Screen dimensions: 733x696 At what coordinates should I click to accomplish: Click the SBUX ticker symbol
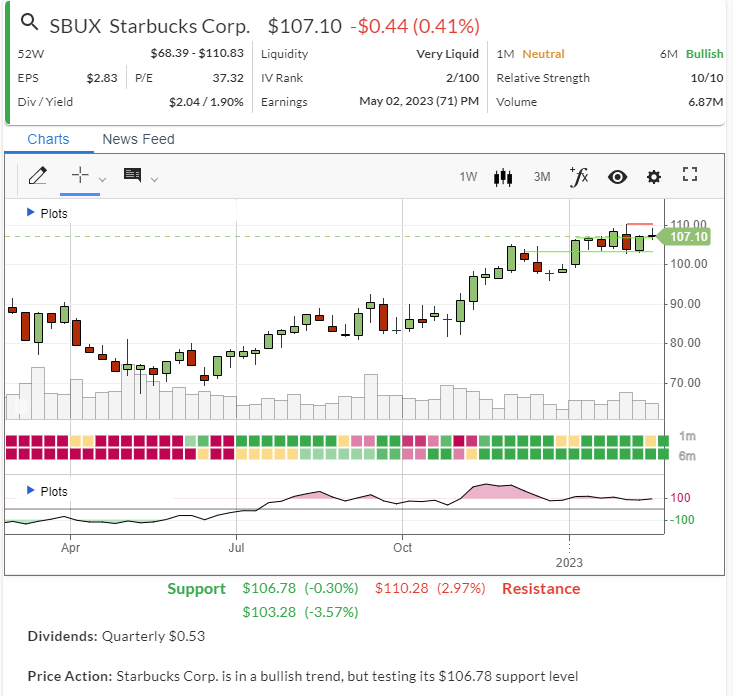pos(75,26)
